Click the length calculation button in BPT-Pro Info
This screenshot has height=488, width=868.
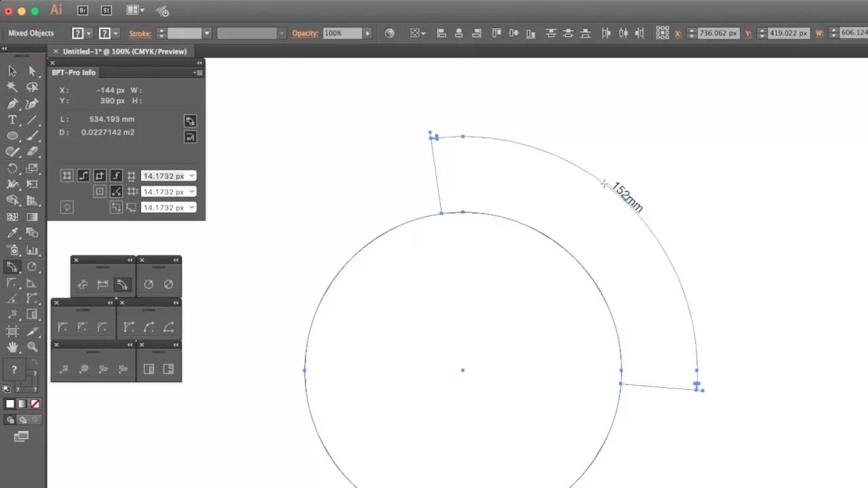pos(191,121)
